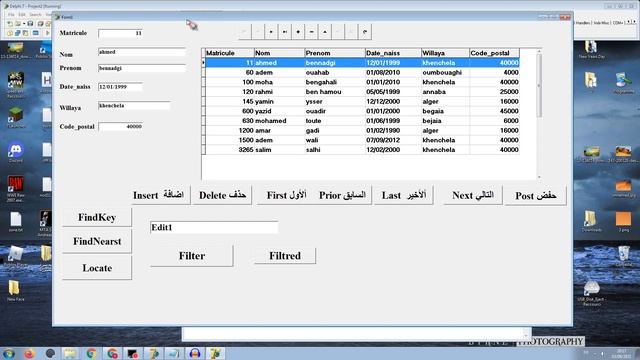Select the grid cell 'ouahab'
Image resolution: width=640 pixels, height=360 pixels.
point(335,72)
